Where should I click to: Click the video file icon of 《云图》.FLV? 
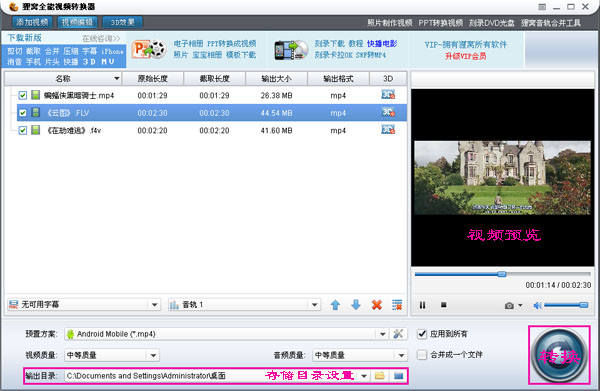click(36, 112)
